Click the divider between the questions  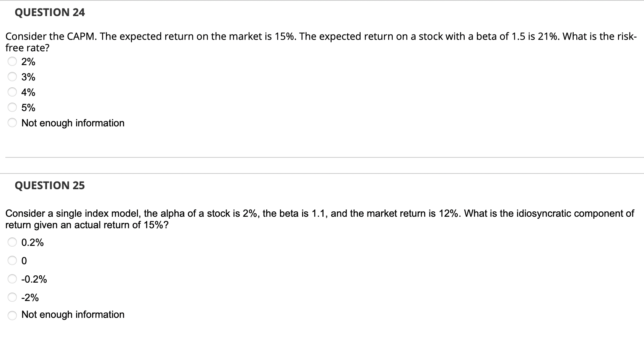pyautogui.click(x=322, y=157)
